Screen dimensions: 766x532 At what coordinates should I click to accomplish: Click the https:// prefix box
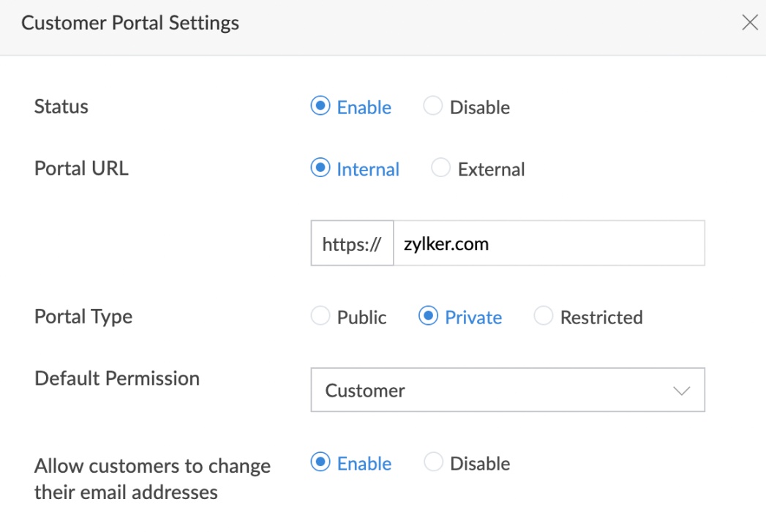click(352, 244)
